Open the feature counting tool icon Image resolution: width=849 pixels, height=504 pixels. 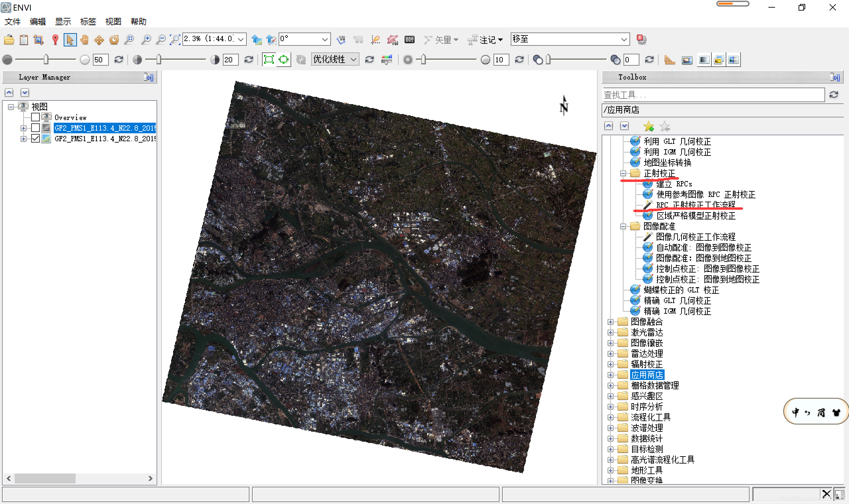coord(410,40)
